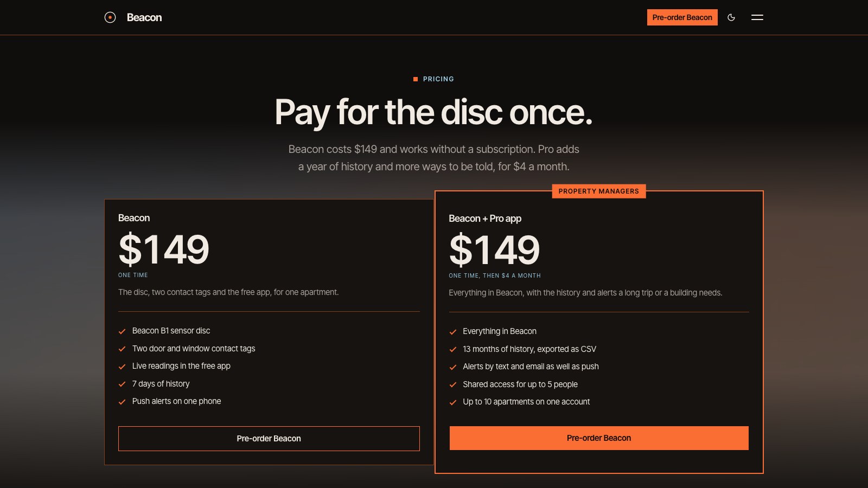Image resolution: width=868 pixels, height=488 pixels.
Task: Open the hamburger menu
Action: (757, 17)
